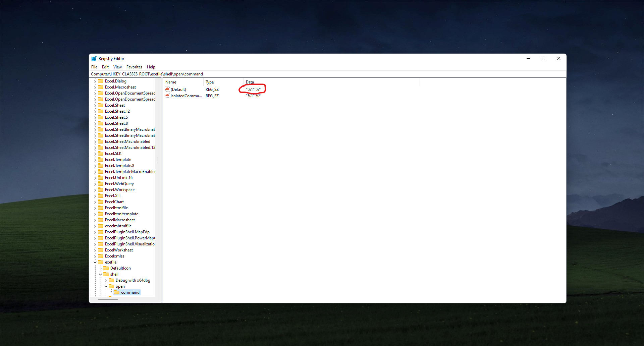
Task: Select the Excel.Sheet.5 key folder icon
Action: (x=101, y=117)
